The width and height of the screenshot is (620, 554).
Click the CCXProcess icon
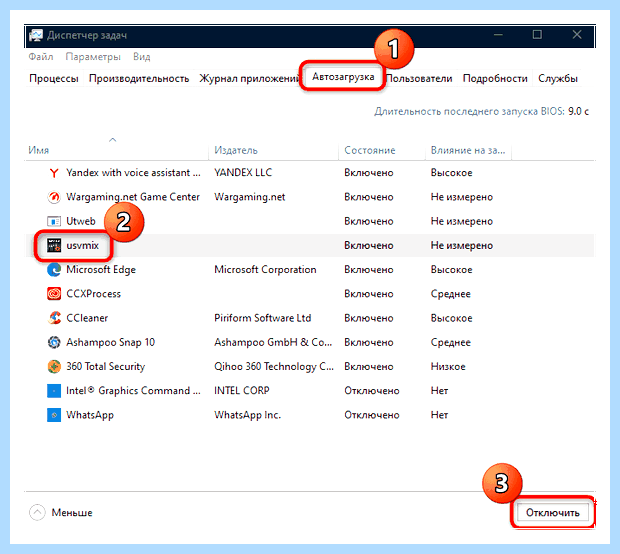point(54,294)
